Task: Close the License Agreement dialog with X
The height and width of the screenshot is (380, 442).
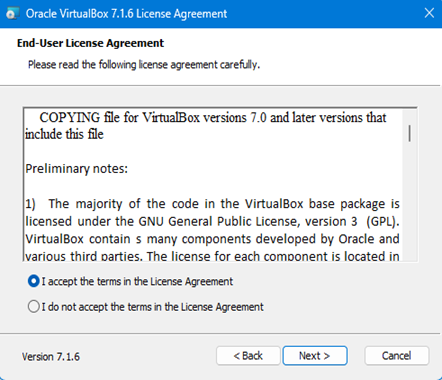Action: [x=429, y=13]
